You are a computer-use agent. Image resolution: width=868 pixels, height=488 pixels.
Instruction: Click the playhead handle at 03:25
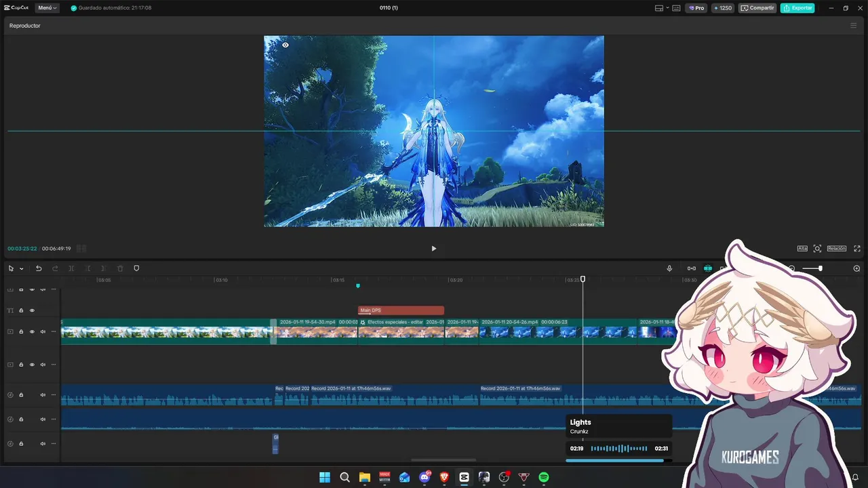pos(583,279)
